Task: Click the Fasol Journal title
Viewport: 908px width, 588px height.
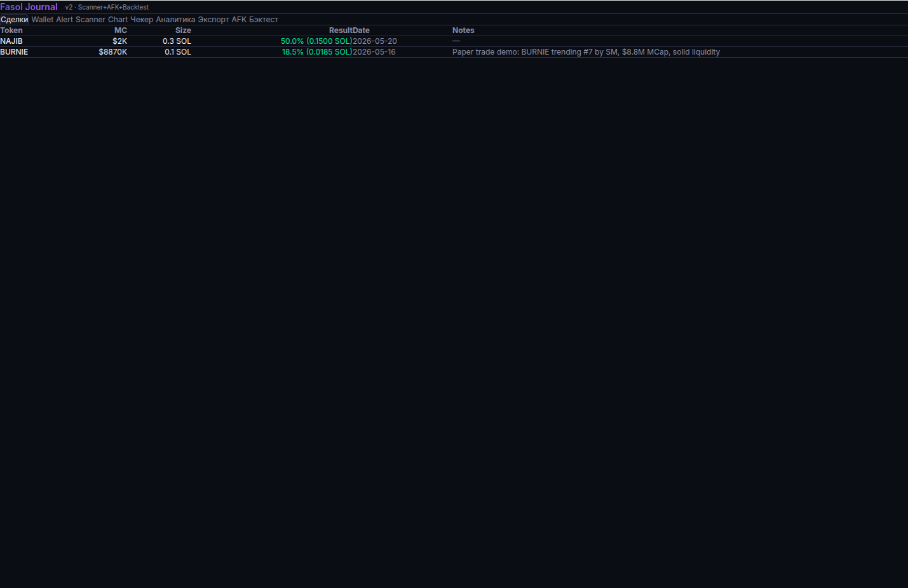Action: pyautogui.click(x=29, y=7)
